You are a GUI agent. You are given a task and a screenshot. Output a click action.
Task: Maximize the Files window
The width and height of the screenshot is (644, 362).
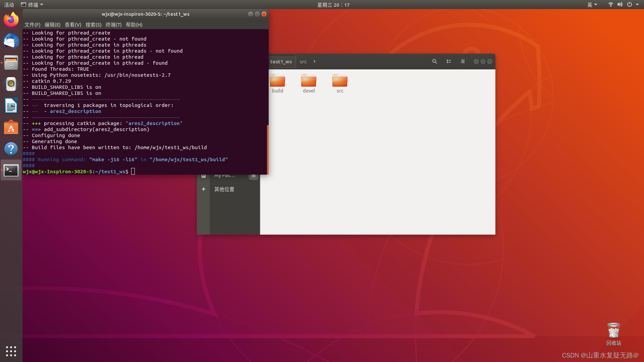point(483,61)
